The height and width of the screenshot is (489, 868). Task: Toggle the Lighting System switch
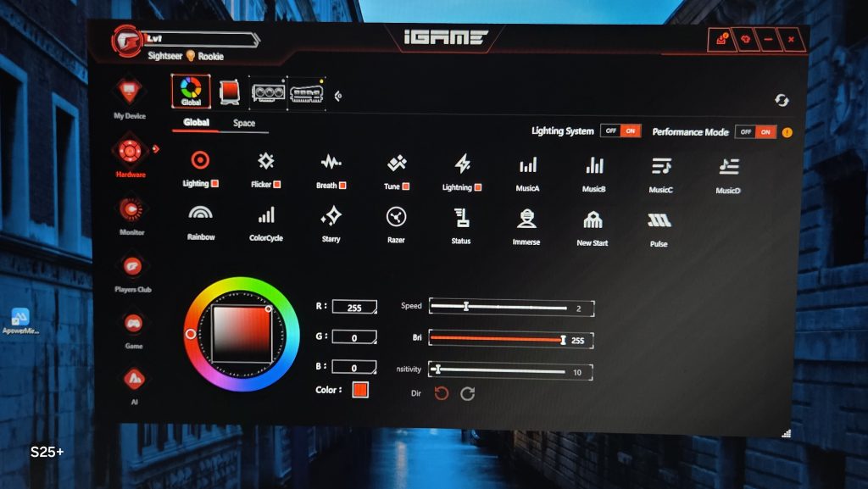point(620,131)
